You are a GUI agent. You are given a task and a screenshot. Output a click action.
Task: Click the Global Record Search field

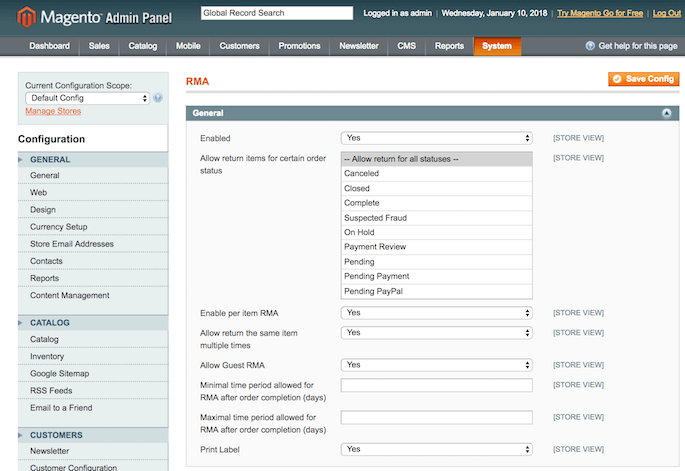coord(276,13)
